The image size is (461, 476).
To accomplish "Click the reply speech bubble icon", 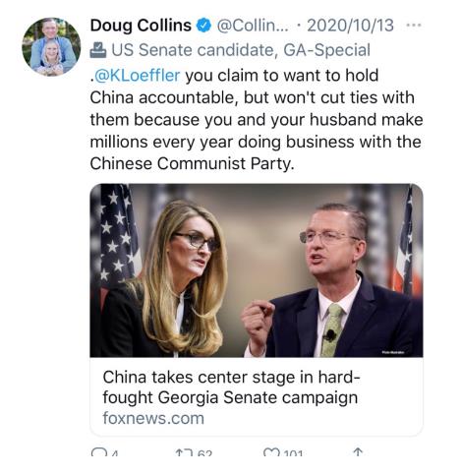I will 97,452.
